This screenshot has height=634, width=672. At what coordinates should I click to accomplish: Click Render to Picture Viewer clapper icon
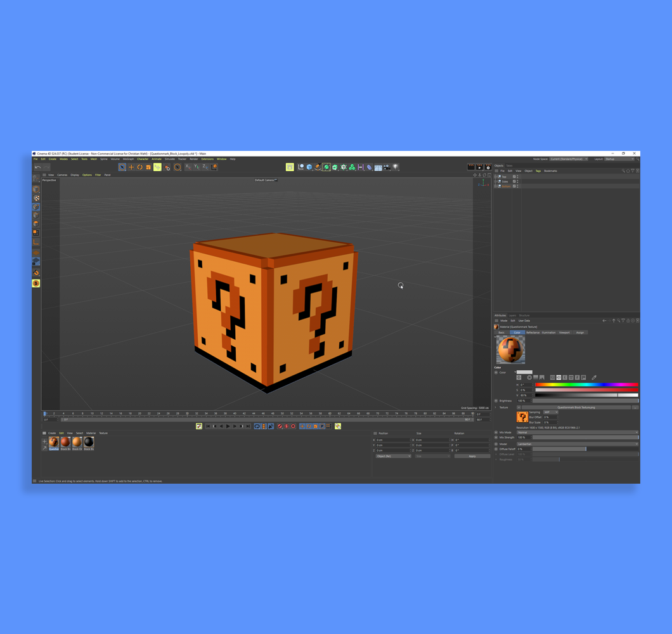(479, 167)
